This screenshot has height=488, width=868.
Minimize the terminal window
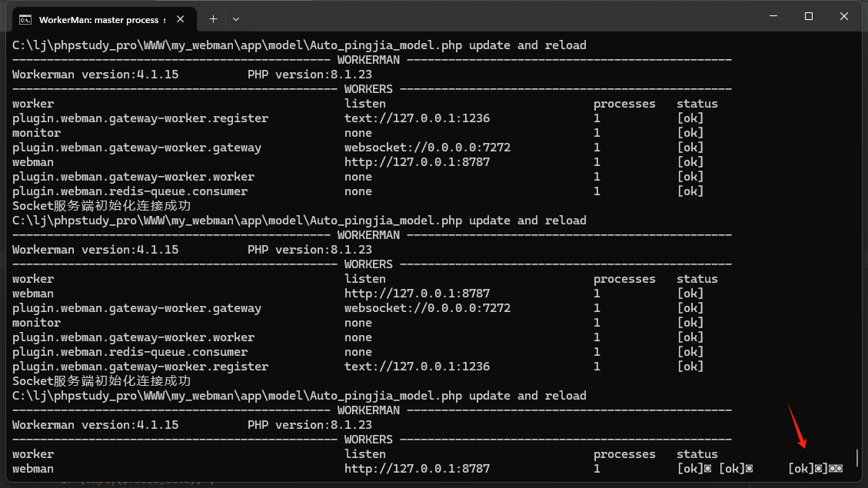point(773,16)
